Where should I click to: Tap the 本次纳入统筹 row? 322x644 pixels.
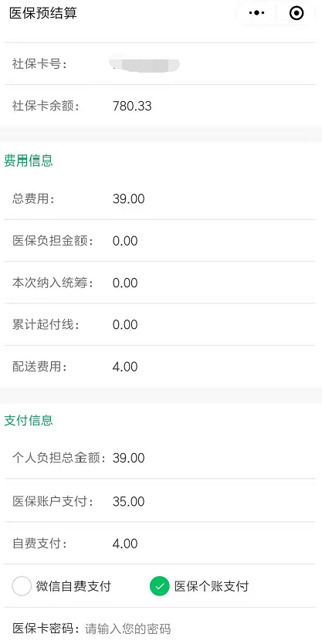[161, 283]
